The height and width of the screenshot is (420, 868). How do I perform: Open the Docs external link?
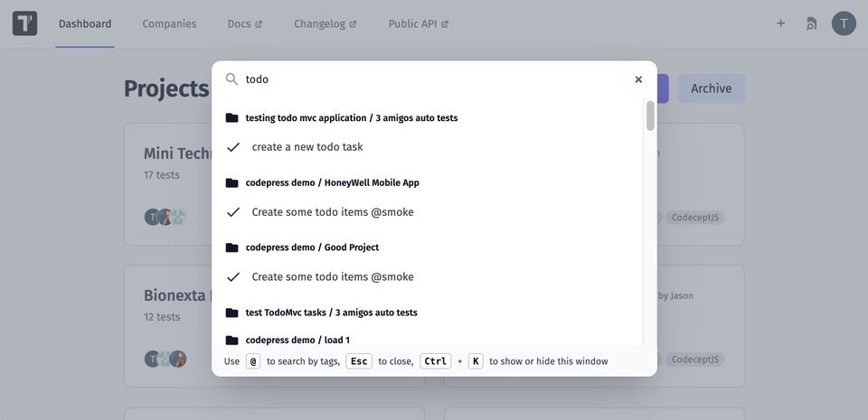245,23
